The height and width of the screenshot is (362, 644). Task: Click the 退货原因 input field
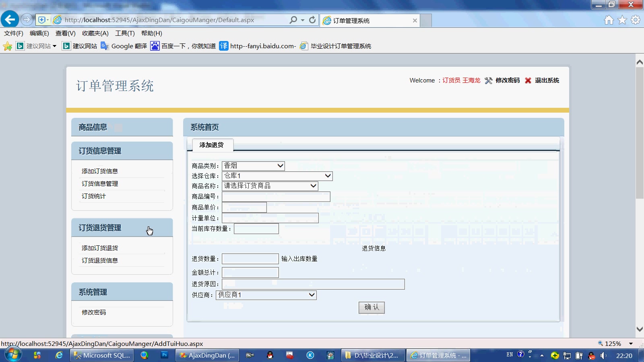tap(313, 284)
